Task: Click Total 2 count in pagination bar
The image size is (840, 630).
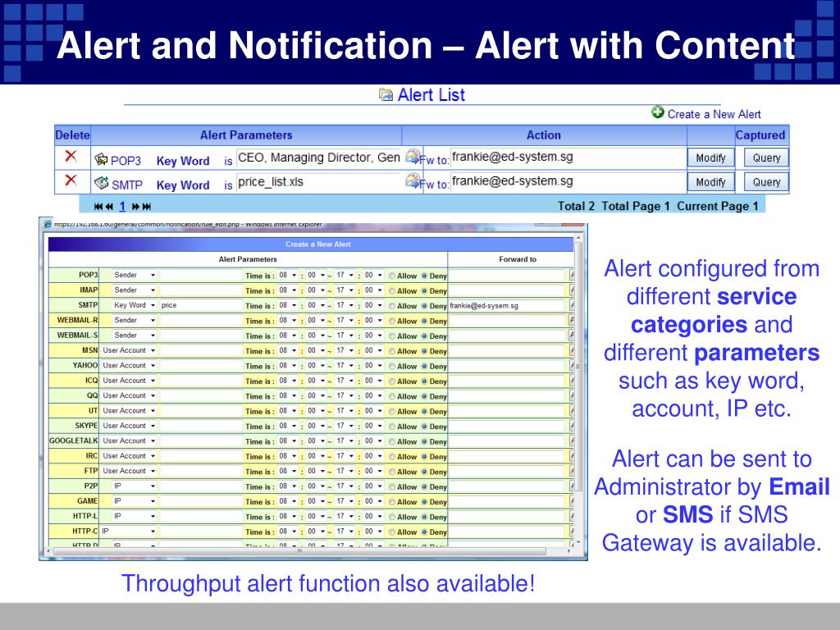Action: click(x=576, y=206)
